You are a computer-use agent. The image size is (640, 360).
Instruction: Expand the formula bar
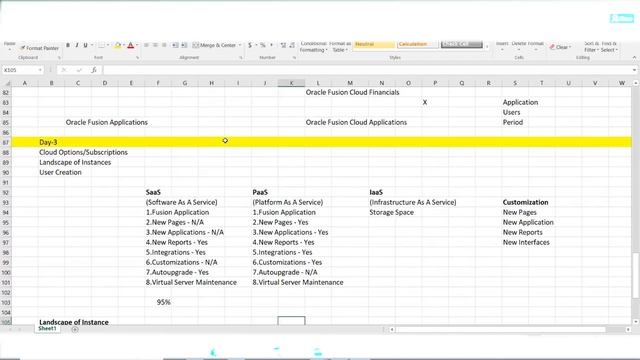click(634, 70)
